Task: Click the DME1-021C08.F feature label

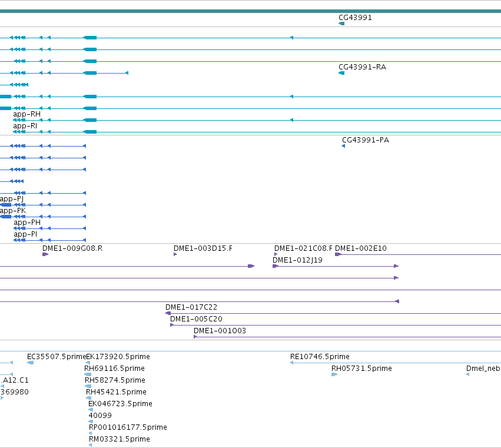Action: click(x=303, y=248)
